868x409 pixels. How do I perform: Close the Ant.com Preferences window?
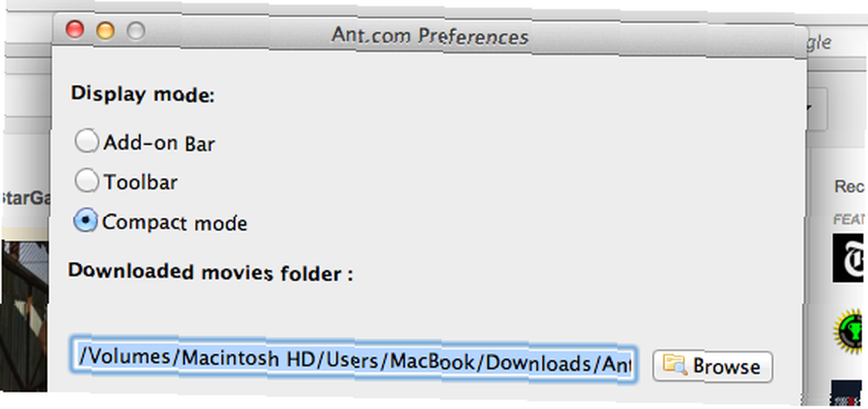[75, 29]
